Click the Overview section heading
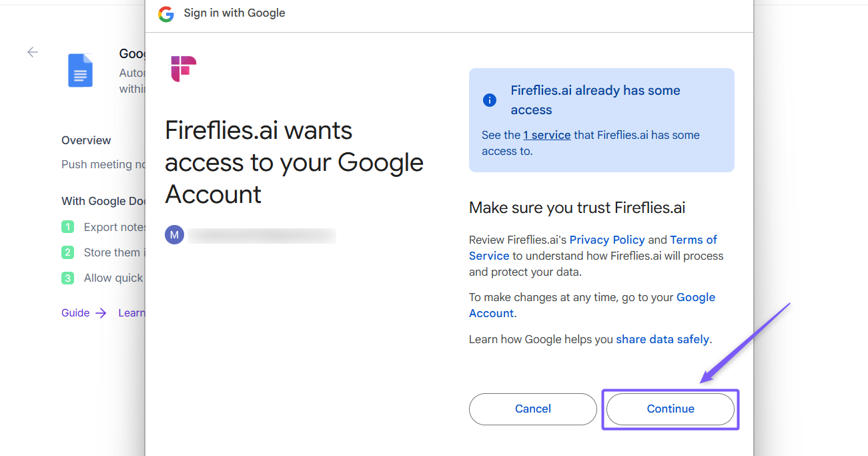This screenshot has width=868, height=456. [86, 140]
